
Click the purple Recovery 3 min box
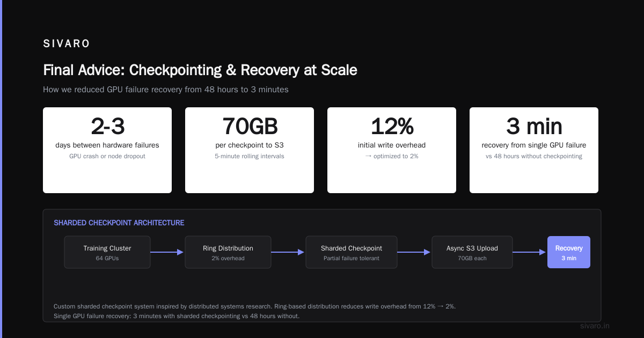569,252
